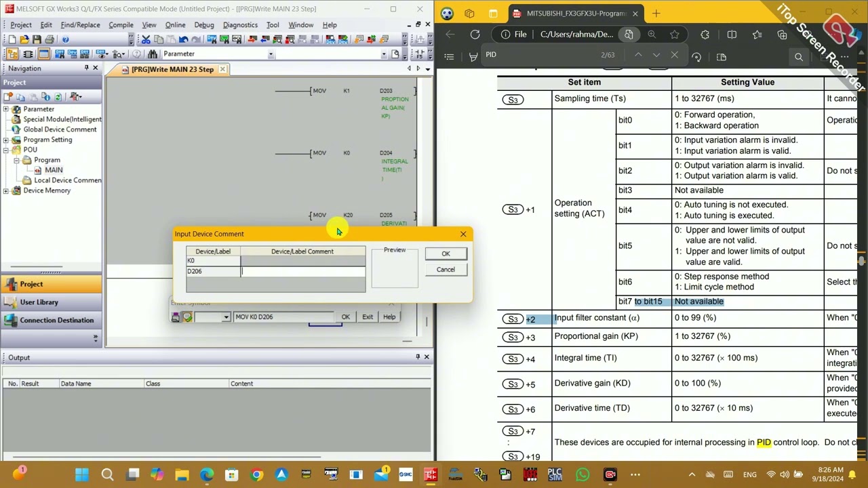Open WhatsApp from the taskbar

(583, 474)
